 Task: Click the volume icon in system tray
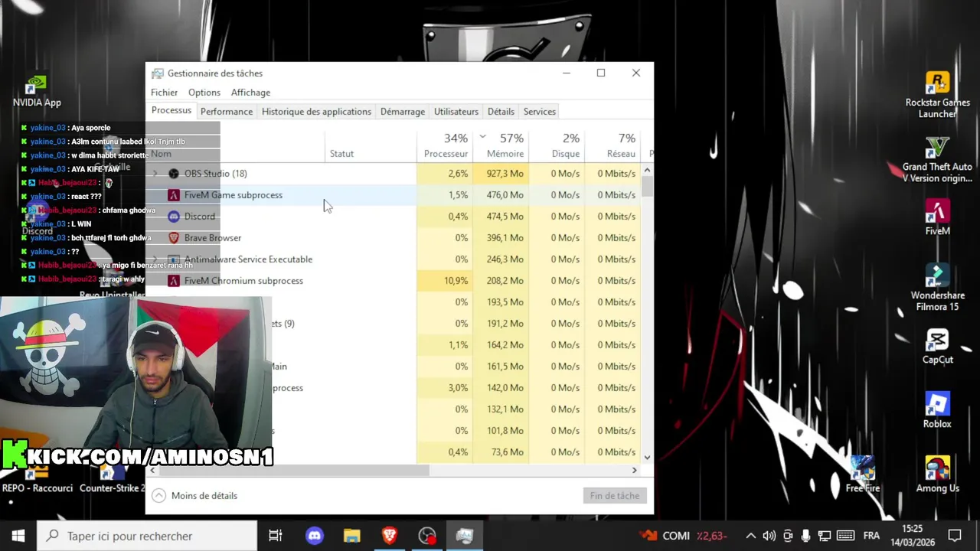click(x=769, y=536)
